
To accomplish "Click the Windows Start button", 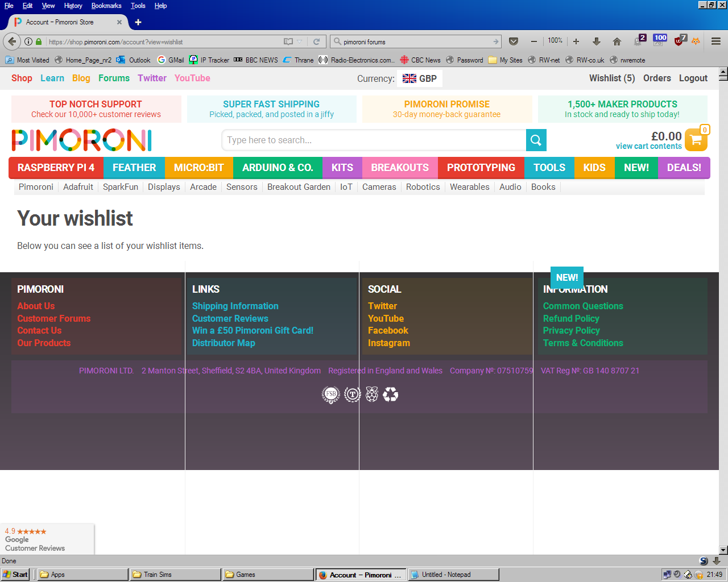I will pos(16,575).
